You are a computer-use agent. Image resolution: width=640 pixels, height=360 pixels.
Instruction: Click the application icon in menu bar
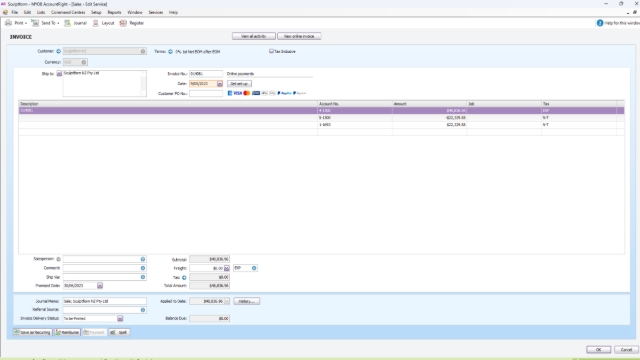coord(5,13)
